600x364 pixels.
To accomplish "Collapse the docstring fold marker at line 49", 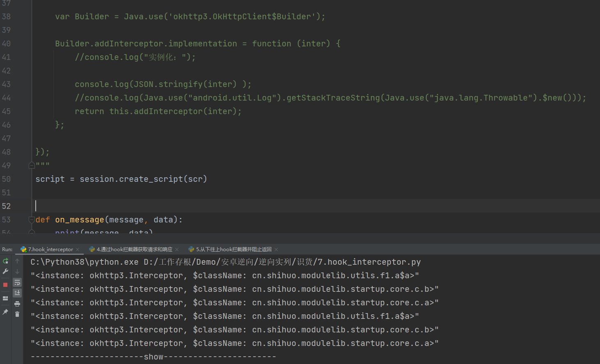I will tap(32, 165).
